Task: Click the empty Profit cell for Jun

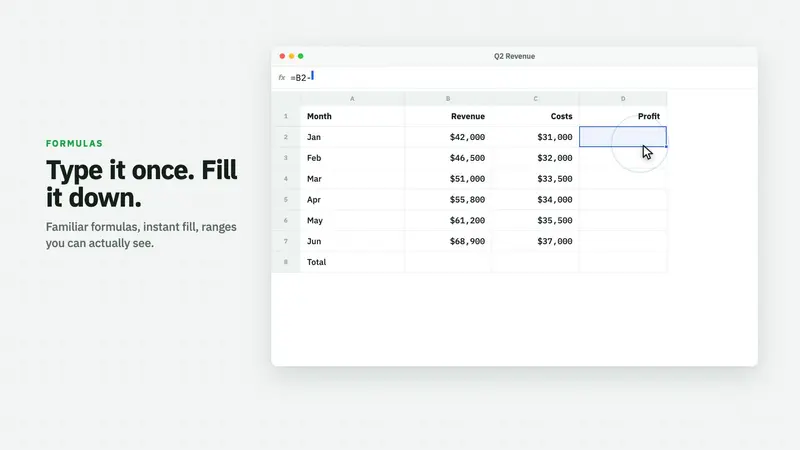Action: point(623,241)
